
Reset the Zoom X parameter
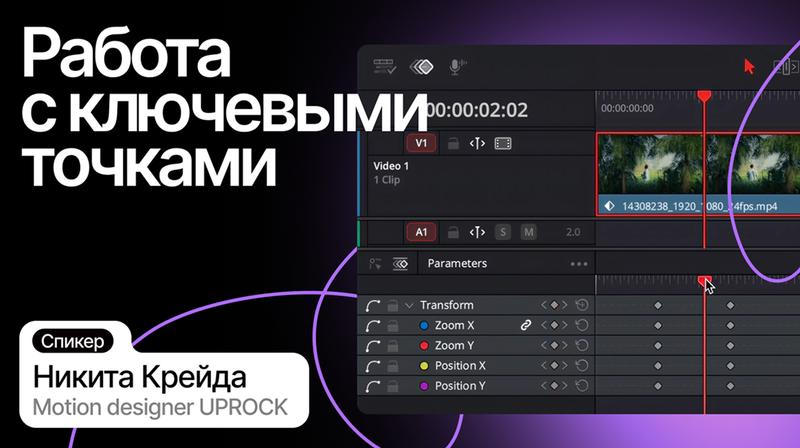(582, 325)
